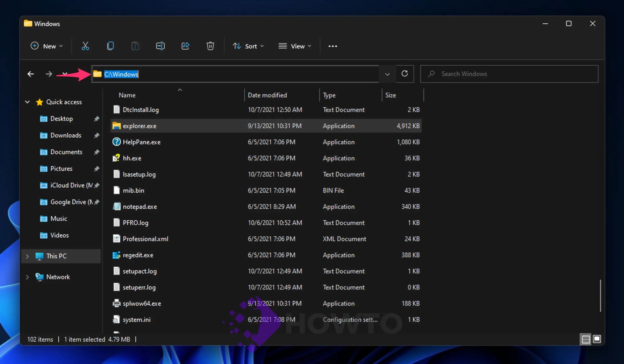Expand the Quick access tree item

pos(27,101)
